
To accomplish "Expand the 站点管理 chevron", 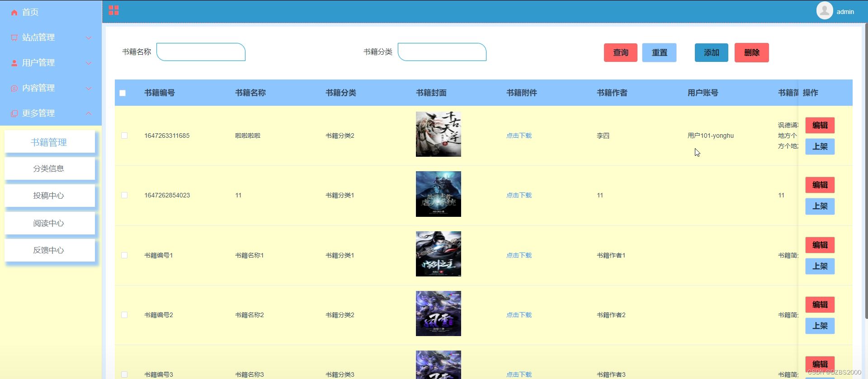I will tap(89, 38).
